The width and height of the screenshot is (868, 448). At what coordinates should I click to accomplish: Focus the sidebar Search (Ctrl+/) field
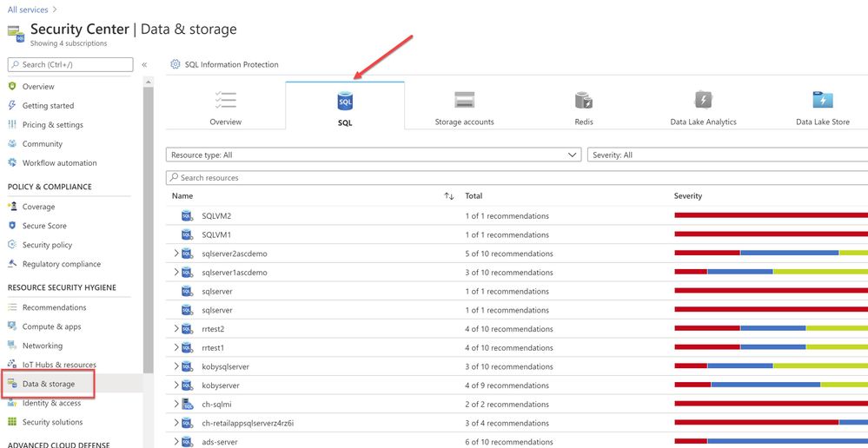pyautogui.click(x=70, y=65)
